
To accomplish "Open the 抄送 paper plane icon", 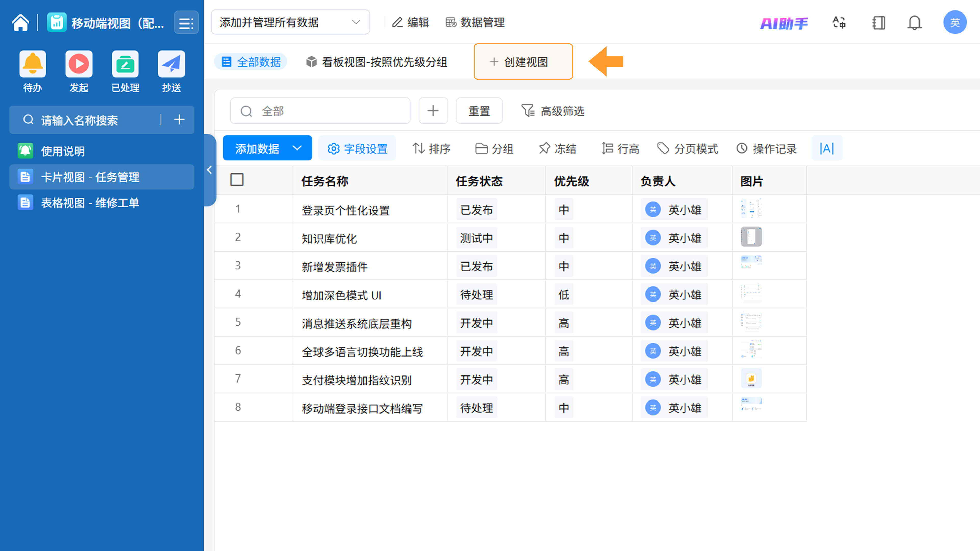I will click(x=171, y=64).
